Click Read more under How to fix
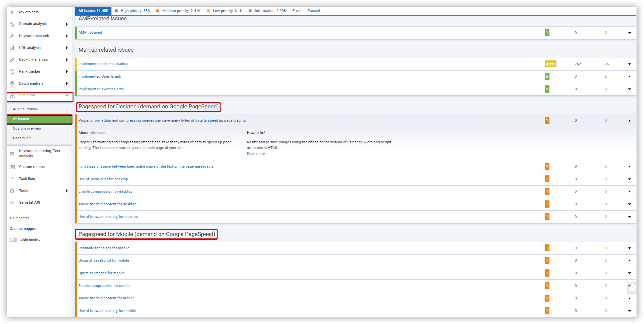This screenshot has width=644, height=324. click(256, 154)
